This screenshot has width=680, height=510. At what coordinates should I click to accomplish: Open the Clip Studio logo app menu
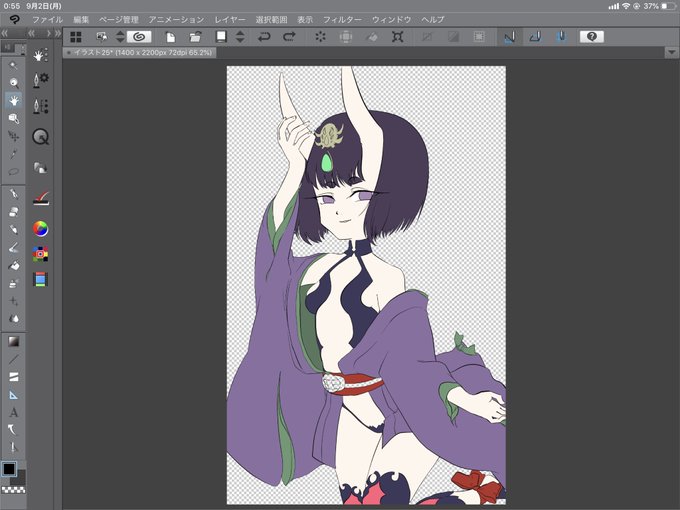(14, 20)
